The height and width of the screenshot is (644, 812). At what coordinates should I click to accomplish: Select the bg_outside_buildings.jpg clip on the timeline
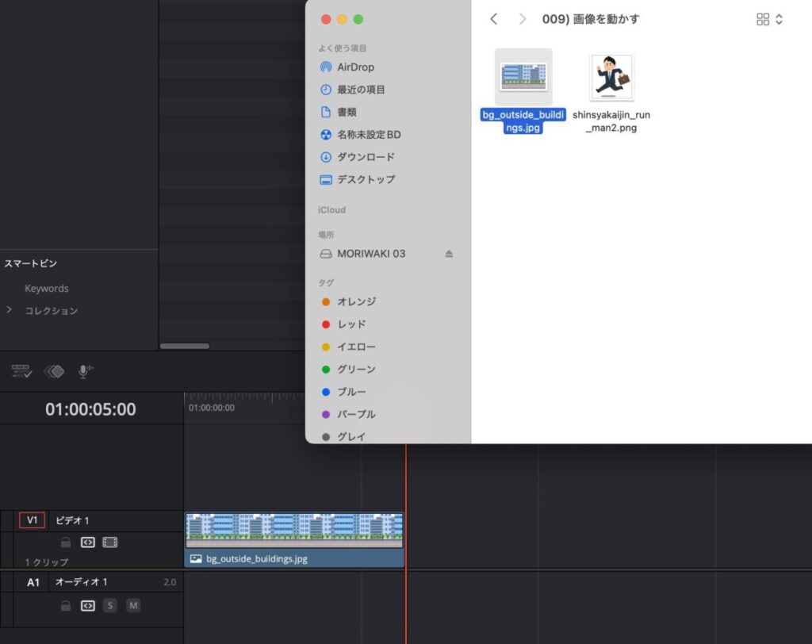point(294,539)
